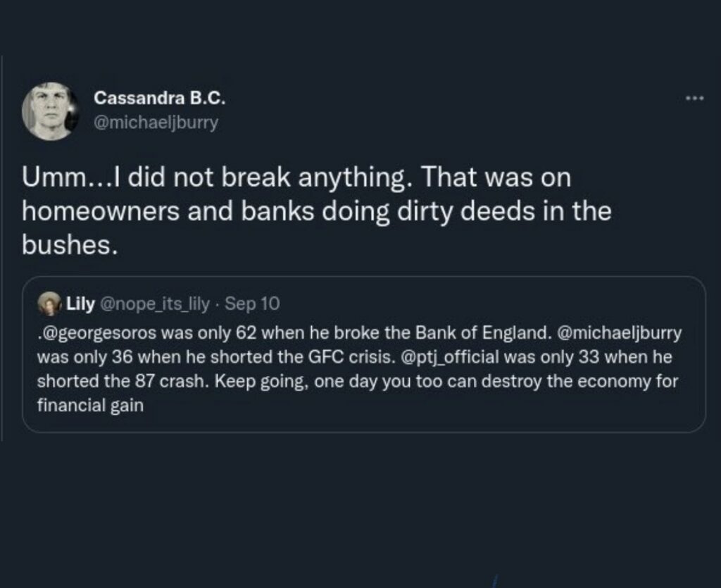Viewport: 721px width, 588px height.
Task: Click the "Umm...I did not break anything" line
Action: pos(215,179)
